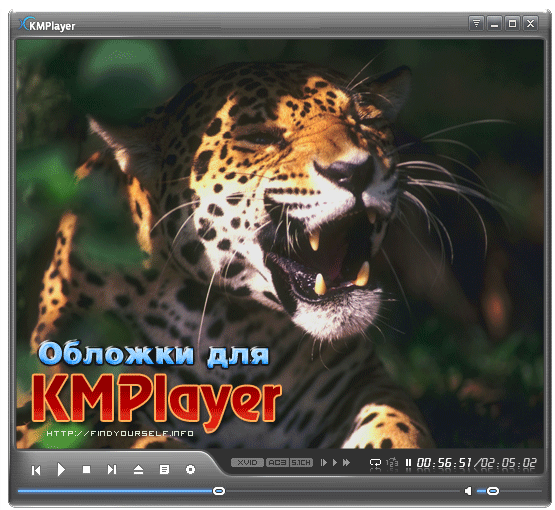The height and width of the screenshot is (510, 555).
Task: Click the previous track button
Action: click(x=36, y=470)
